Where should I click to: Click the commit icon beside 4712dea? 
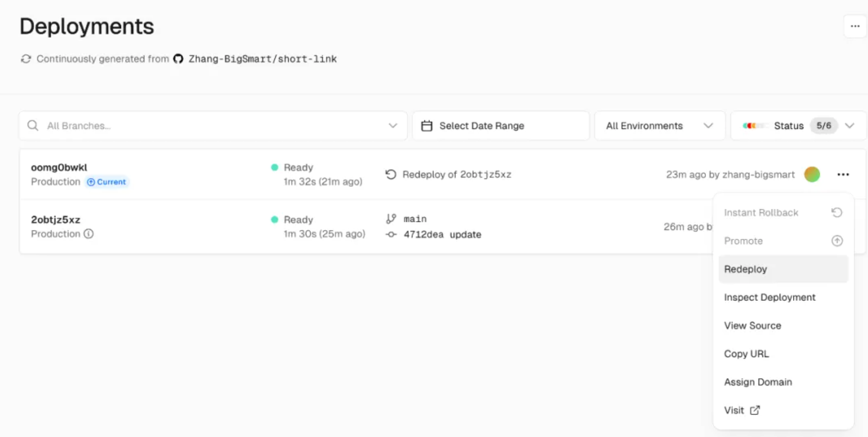391,235
